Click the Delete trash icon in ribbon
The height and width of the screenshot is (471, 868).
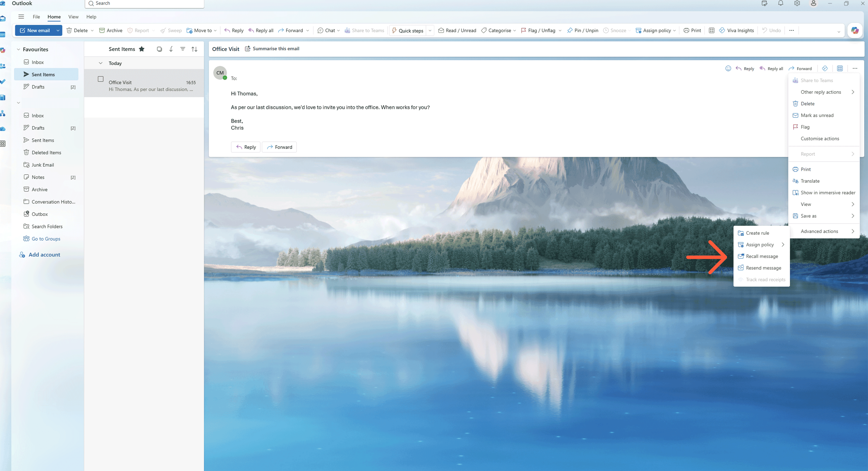pos(69,30)
